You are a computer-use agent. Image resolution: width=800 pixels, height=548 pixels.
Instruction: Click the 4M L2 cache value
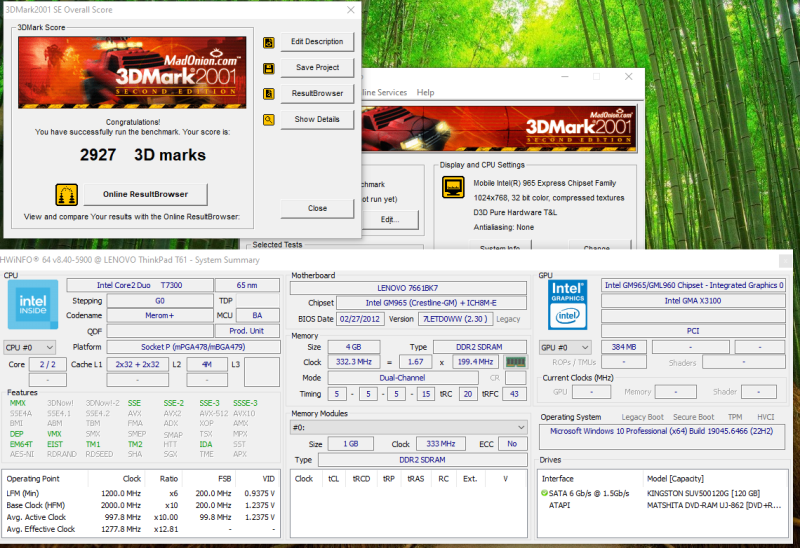207,364
